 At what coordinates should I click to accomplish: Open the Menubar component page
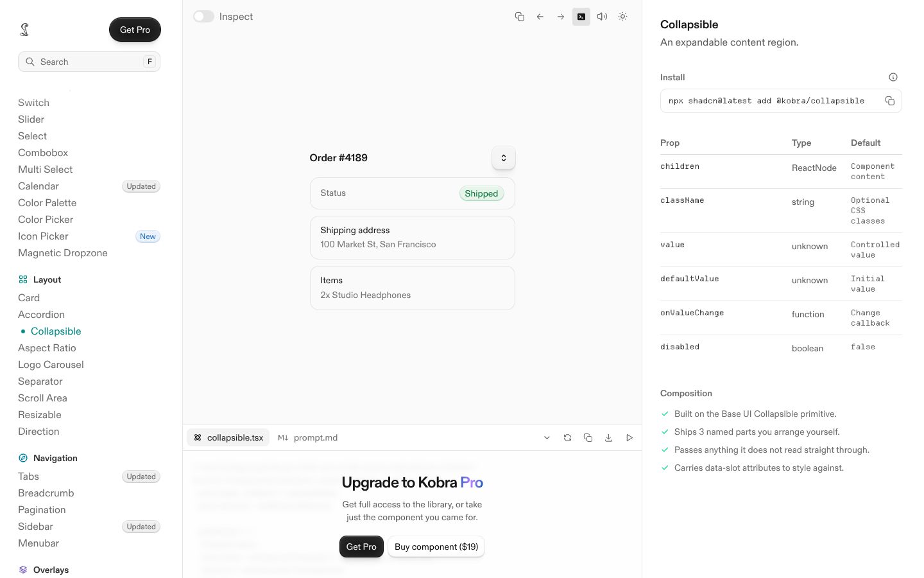click(x=38, y=543)
